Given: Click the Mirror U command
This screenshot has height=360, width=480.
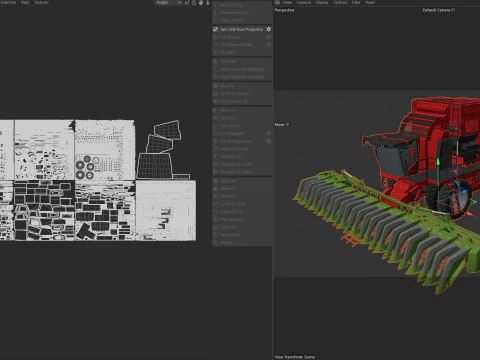Looking at the screenshot, I should coord(242,110).
